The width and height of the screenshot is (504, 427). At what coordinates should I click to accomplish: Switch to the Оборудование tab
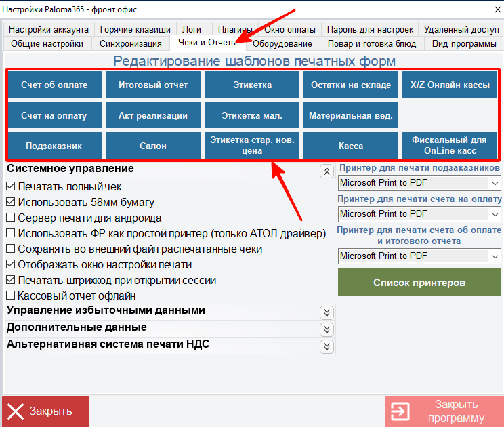pos(282,43)
